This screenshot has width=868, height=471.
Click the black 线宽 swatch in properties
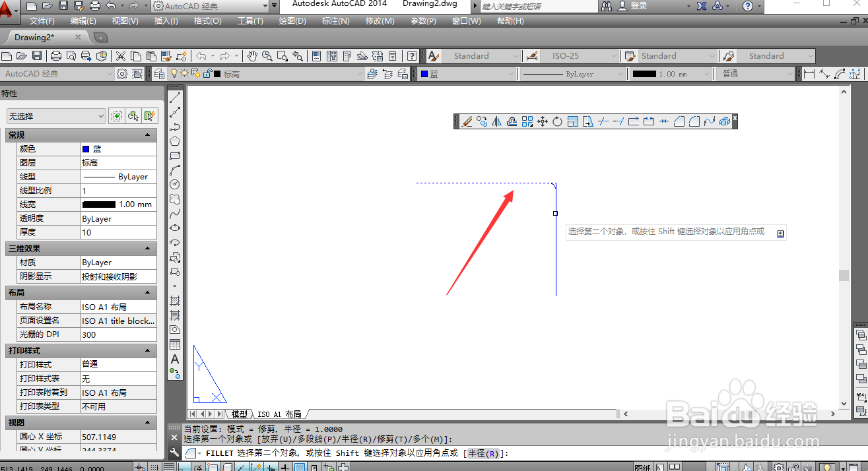(99, 204)
